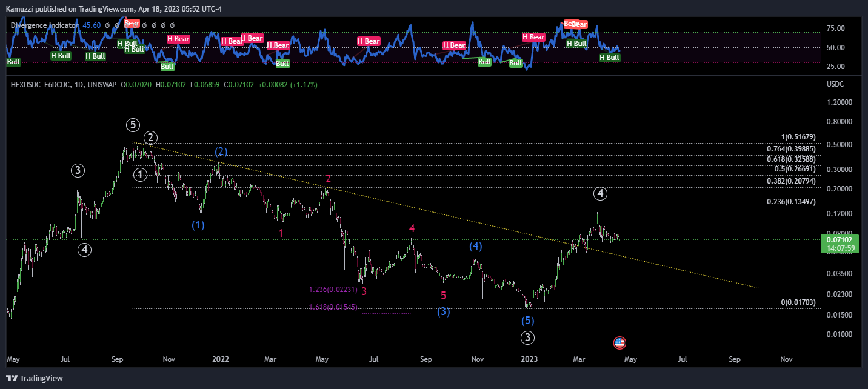This screenshot has width=868, height=389.
Task: Select the HEXUSDC_F6DCDC symbol title
Action: click(x=39, y=85)
